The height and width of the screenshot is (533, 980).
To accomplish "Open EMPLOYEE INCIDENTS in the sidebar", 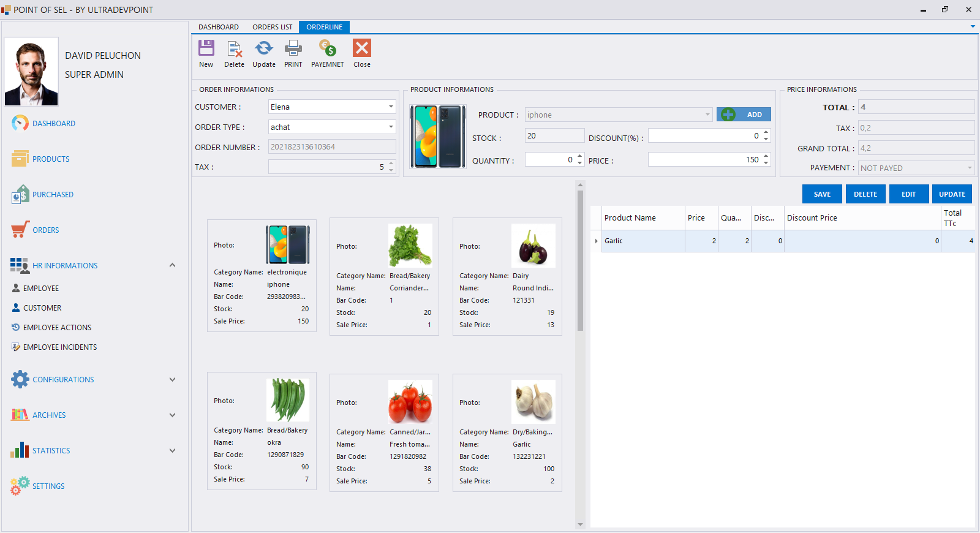I will pyautogui.click(x=60, y=347).
